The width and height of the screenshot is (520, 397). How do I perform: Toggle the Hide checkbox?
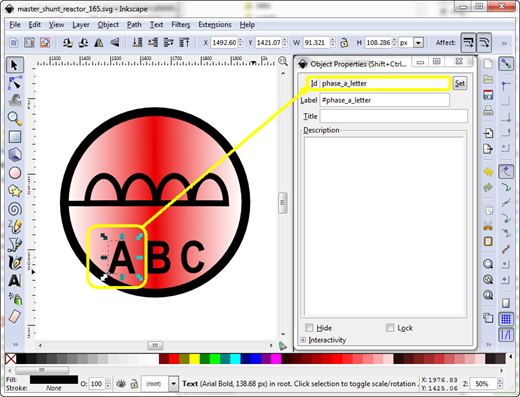pyautogui.click(x=309, y=328)
